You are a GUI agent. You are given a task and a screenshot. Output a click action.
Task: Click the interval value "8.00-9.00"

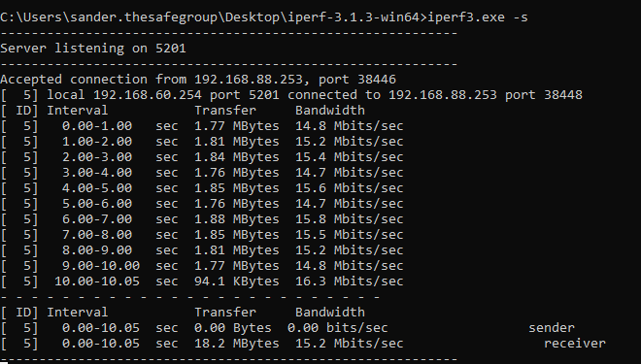click(x=97, y=250)
